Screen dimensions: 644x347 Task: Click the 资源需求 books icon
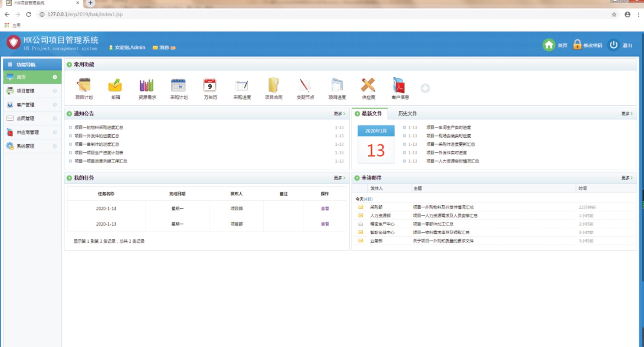pyautogui.click(x=147, y=86)
